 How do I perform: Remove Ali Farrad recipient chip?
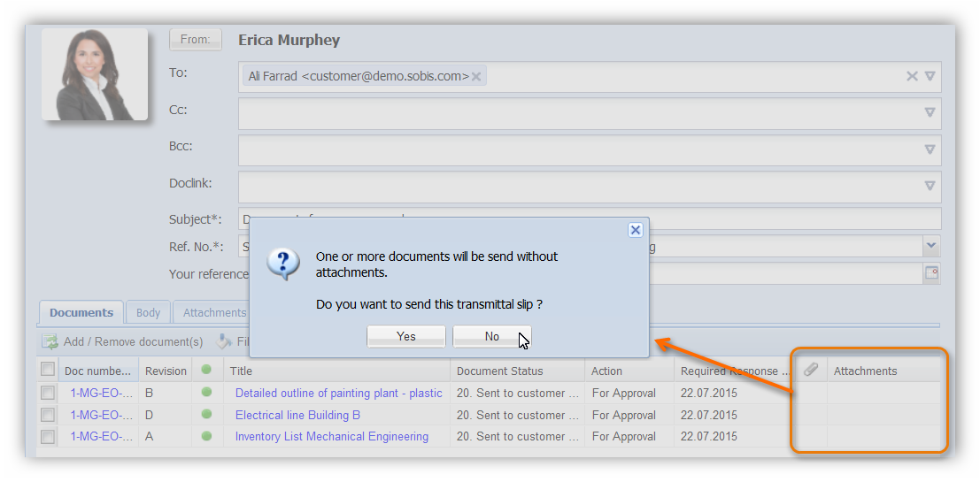click(476, 77)
